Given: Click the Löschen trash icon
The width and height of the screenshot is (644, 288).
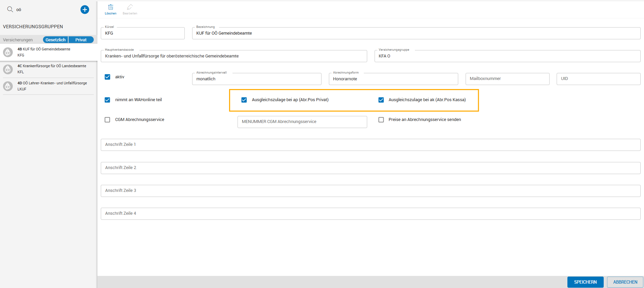Looking at the screenshot, I should coord(111,7).
